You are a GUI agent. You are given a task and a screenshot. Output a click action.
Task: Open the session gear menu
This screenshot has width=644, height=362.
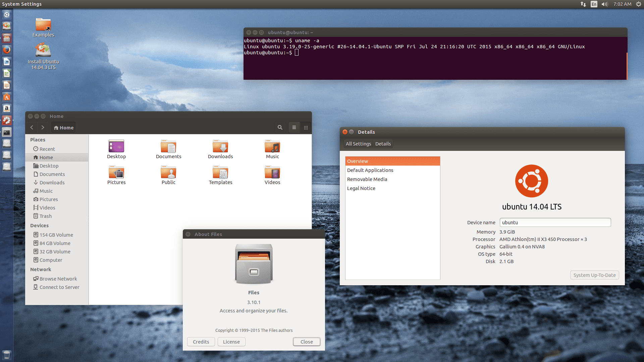638,4
